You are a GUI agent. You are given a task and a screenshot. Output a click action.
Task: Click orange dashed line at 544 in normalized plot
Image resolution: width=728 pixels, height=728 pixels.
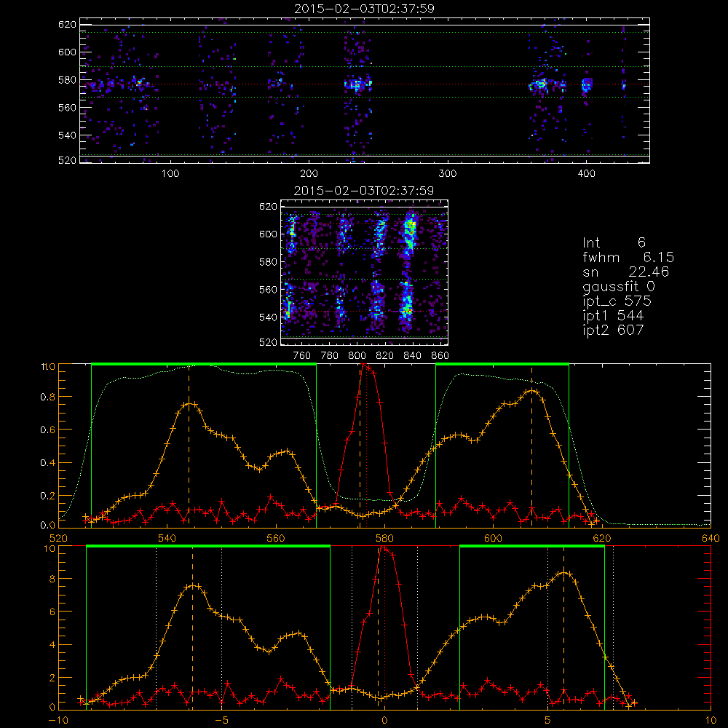click(189, 446)
